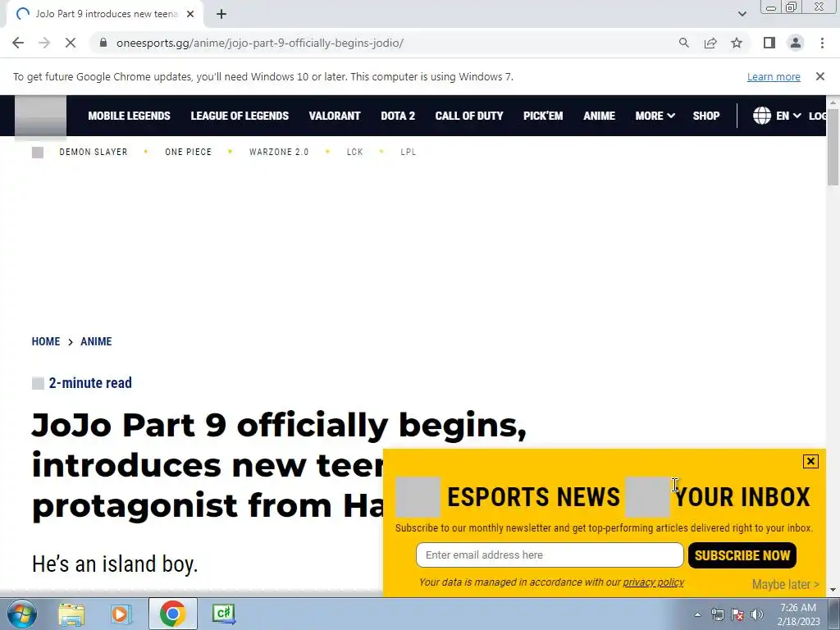Click the 2-minute read label
The height and width of the screenshot is (630, 840).
pyautogui.click(x=90, y=383)
